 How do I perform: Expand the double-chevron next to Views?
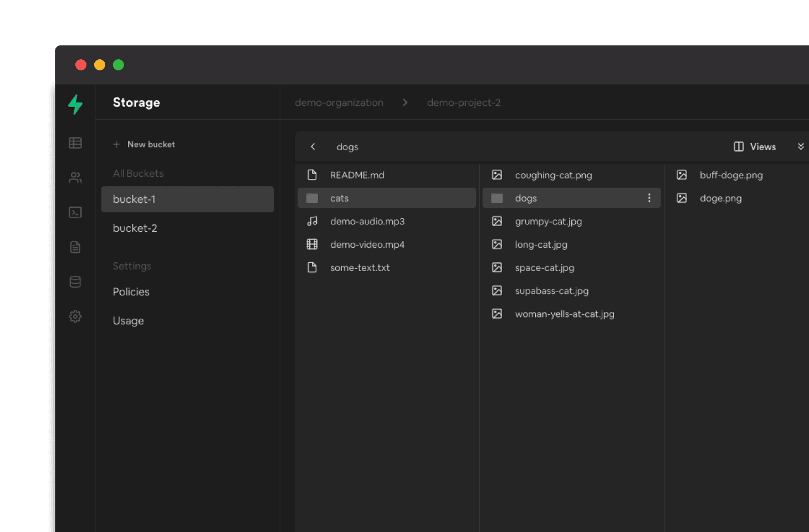(x=801, y=146)
